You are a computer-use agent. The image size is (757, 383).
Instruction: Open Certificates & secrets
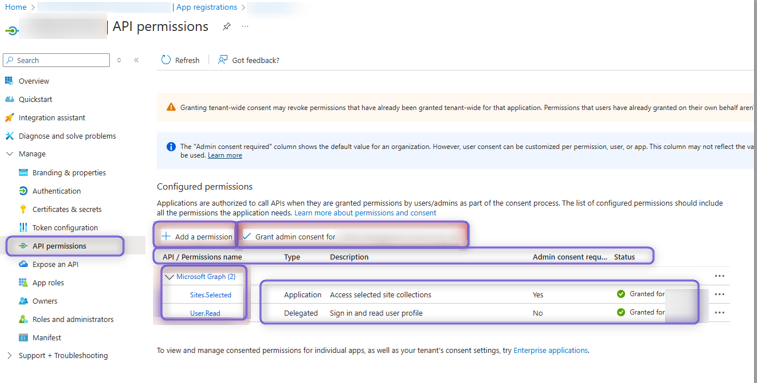point(67,210)
